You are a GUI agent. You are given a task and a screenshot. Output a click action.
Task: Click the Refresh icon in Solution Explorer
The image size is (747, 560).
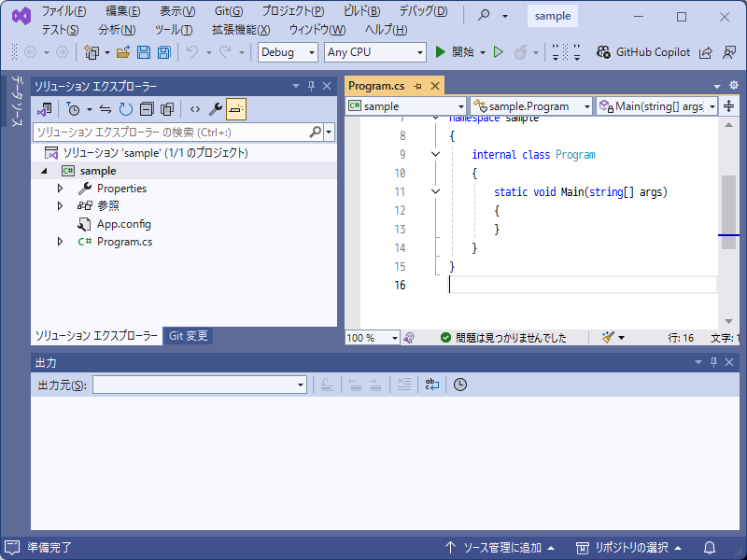point(125,109)
